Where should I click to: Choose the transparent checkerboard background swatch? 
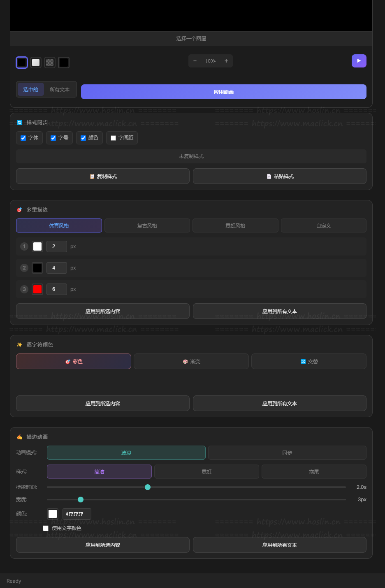pos(50,63)
